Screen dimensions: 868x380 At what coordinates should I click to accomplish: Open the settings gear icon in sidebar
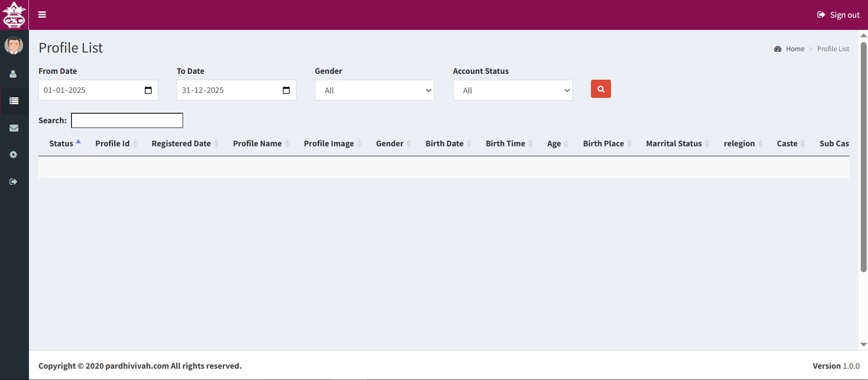[x=14, y=154]
